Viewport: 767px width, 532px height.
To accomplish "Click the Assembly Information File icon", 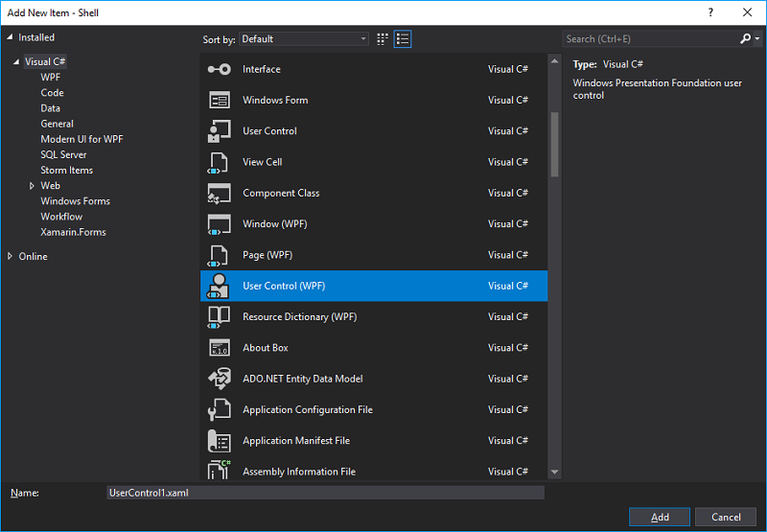I will tap(220, 471).
